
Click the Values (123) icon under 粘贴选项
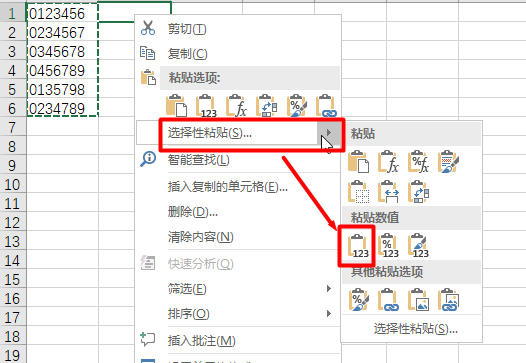206,106
